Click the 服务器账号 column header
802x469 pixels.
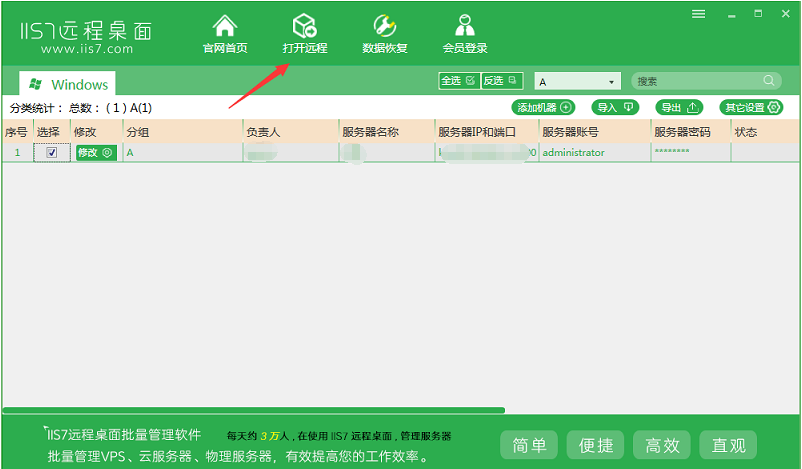pyautogui.click(x=594, y=132)
